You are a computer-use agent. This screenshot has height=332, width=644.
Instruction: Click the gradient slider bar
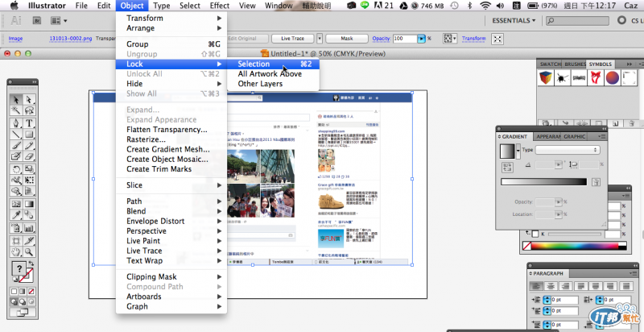tap(544, 182)
